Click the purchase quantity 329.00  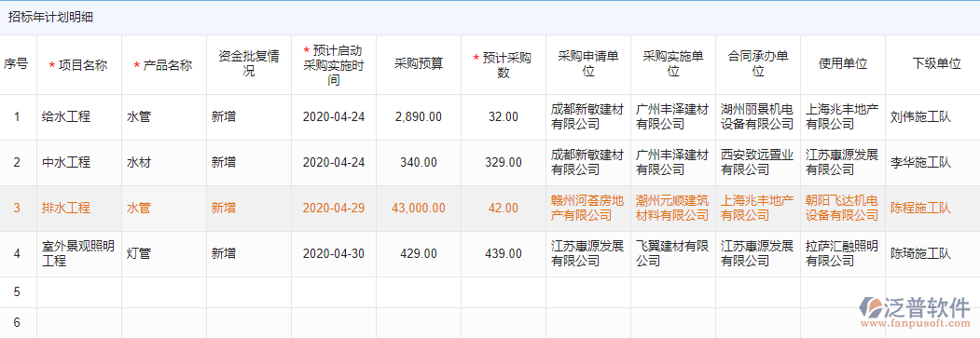(504, 163)
